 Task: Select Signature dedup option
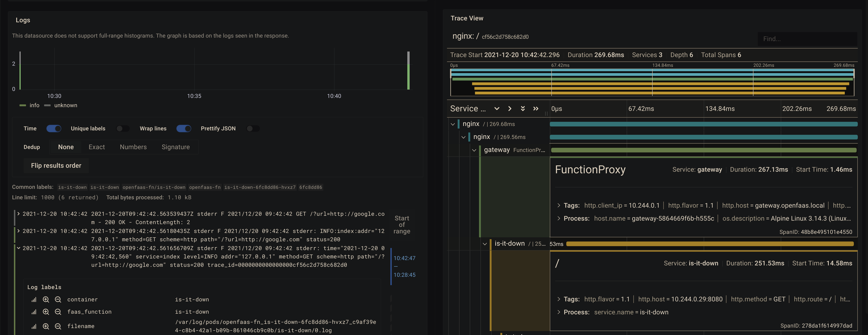pos(175,147)
